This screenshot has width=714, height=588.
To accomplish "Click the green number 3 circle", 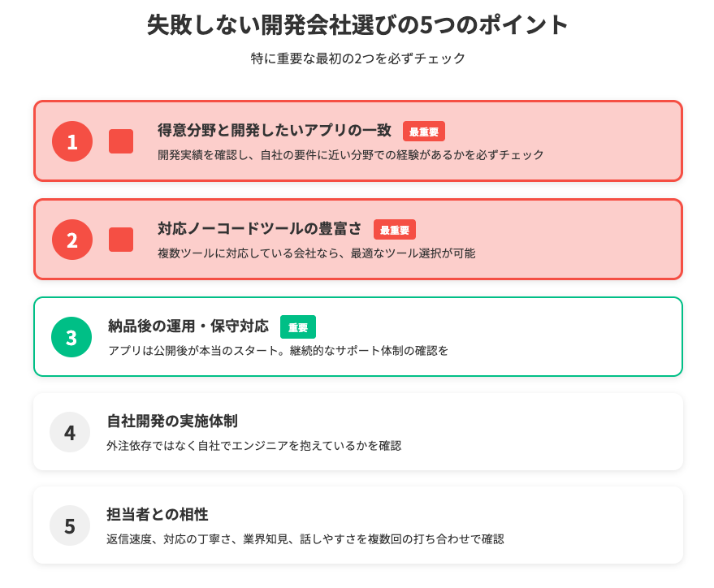I will click(x=71, y=337).
